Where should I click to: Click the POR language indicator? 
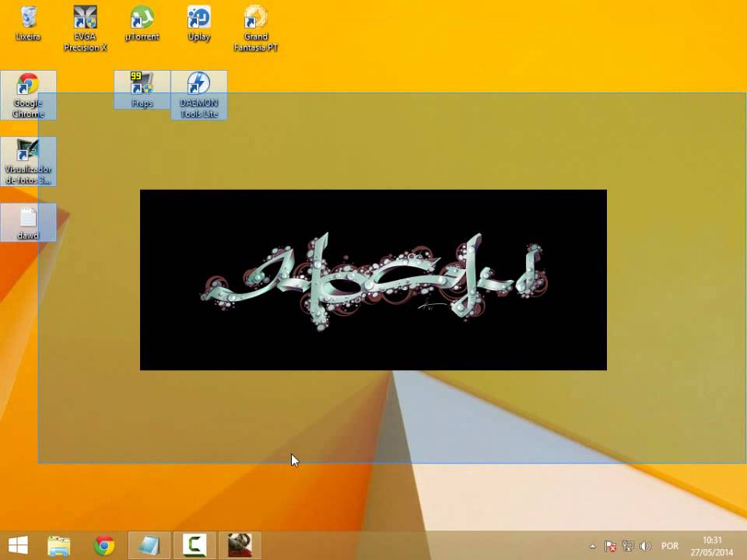(670, 546)
